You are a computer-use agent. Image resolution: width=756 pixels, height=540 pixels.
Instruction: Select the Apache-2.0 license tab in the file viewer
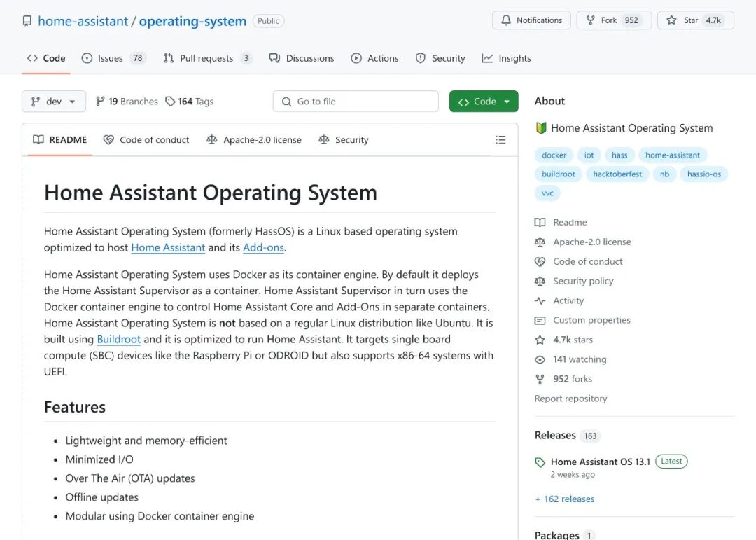click(x=253, y=140)
